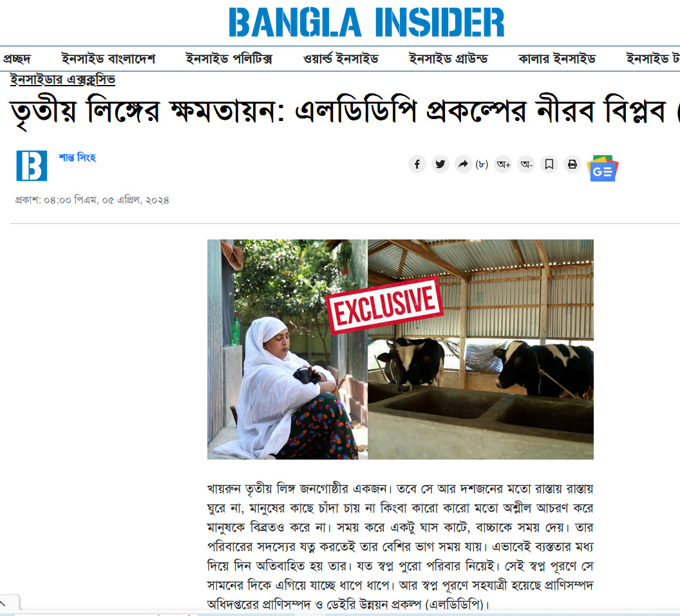Click the BANGLA INSIDER site logo

[366, 22]
